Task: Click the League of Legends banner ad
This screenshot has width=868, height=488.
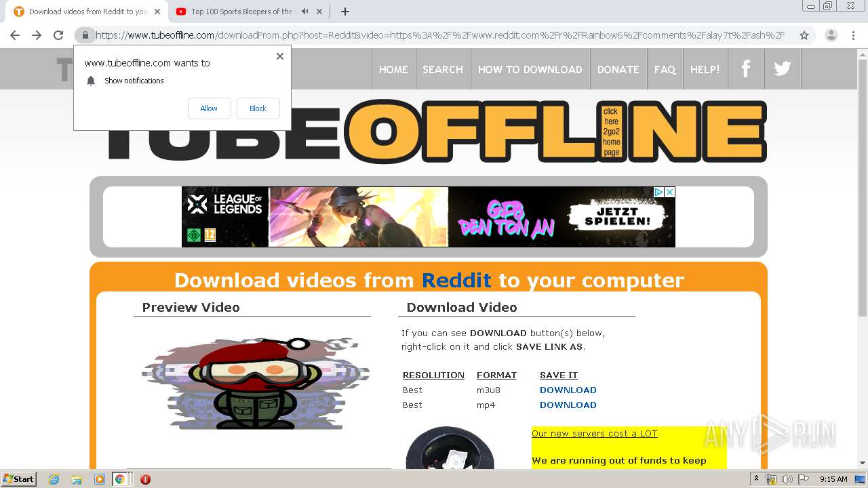Action: click(429, 217)
